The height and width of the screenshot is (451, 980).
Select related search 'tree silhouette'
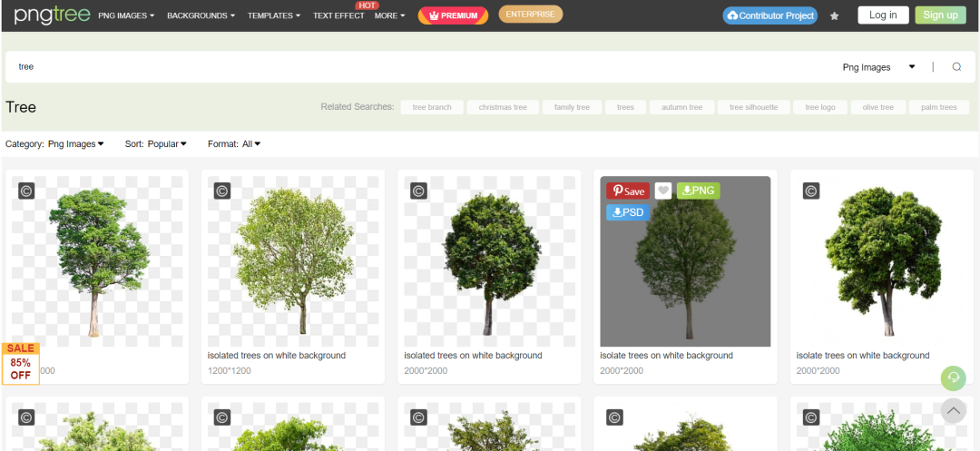tap(754, 107)
